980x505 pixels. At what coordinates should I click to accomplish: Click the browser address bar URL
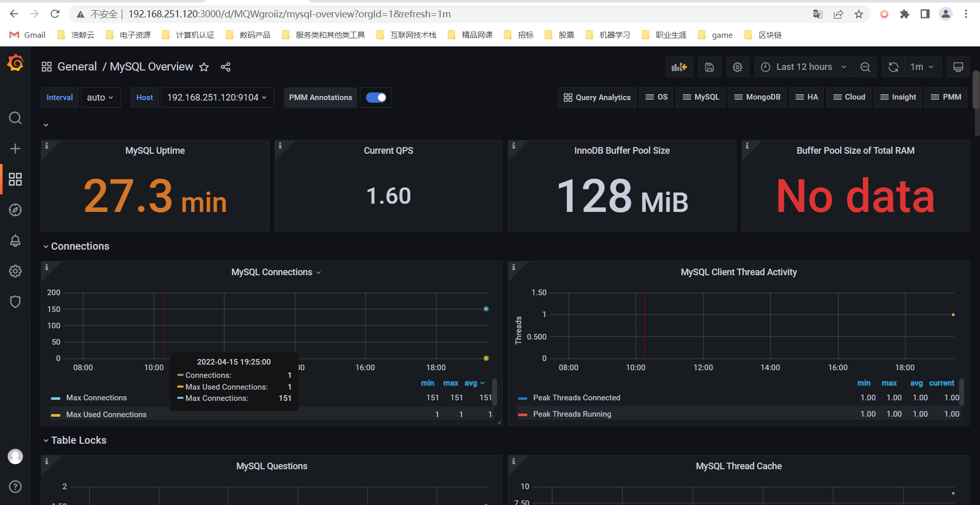289,14
